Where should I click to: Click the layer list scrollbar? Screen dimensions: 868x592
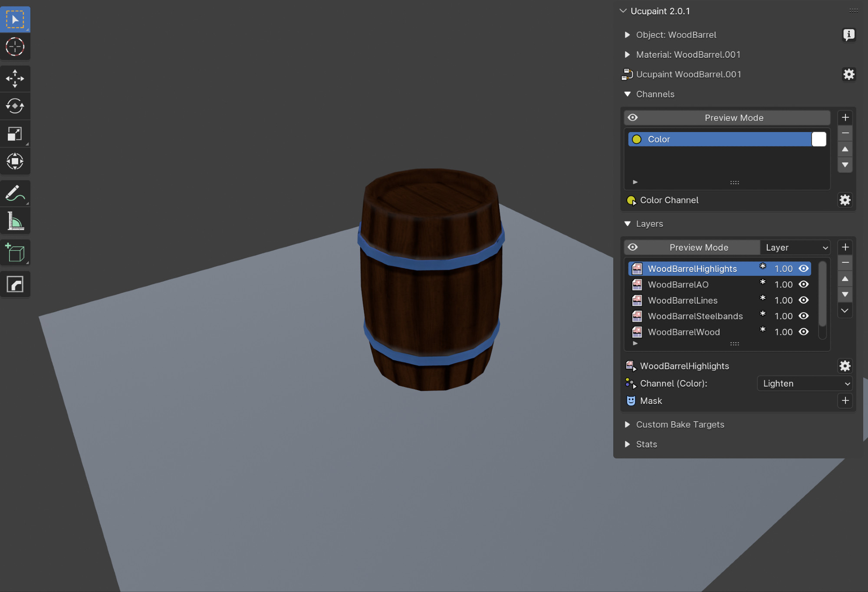(x=822, y=294)
